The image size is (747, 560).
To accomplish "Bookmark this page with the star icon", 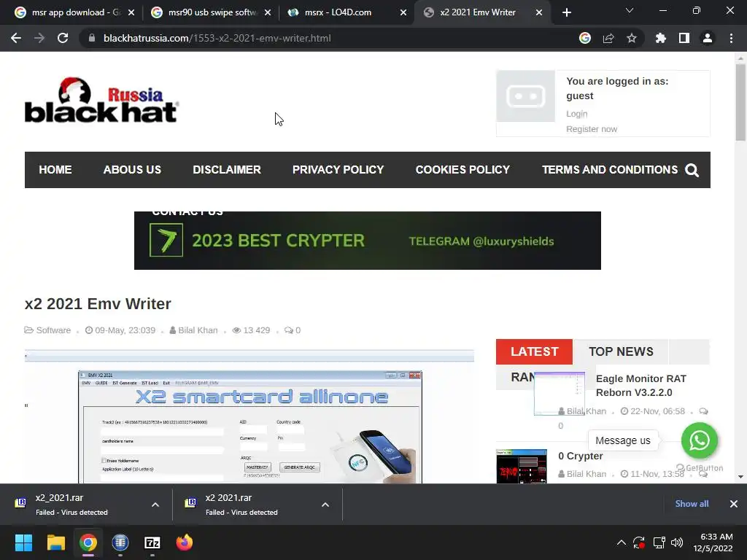I will [x=632, y=38].
